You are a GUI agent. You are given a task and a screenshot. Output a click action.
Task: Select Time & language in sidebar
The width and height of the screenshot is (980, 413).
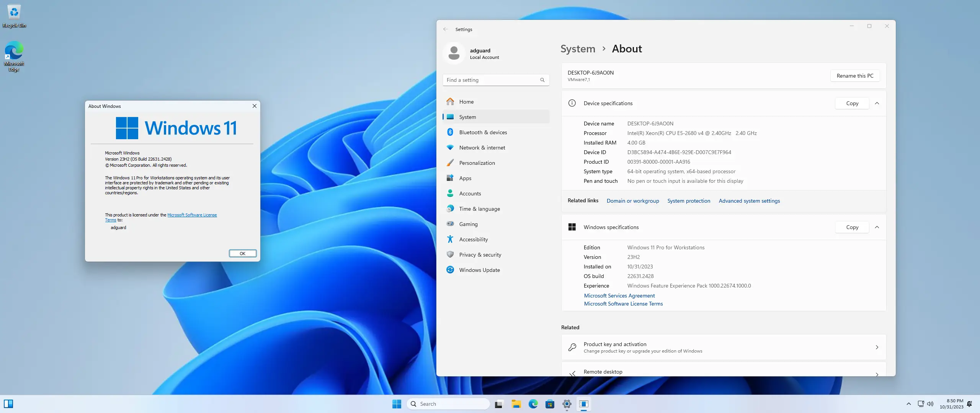coord(479,209)
